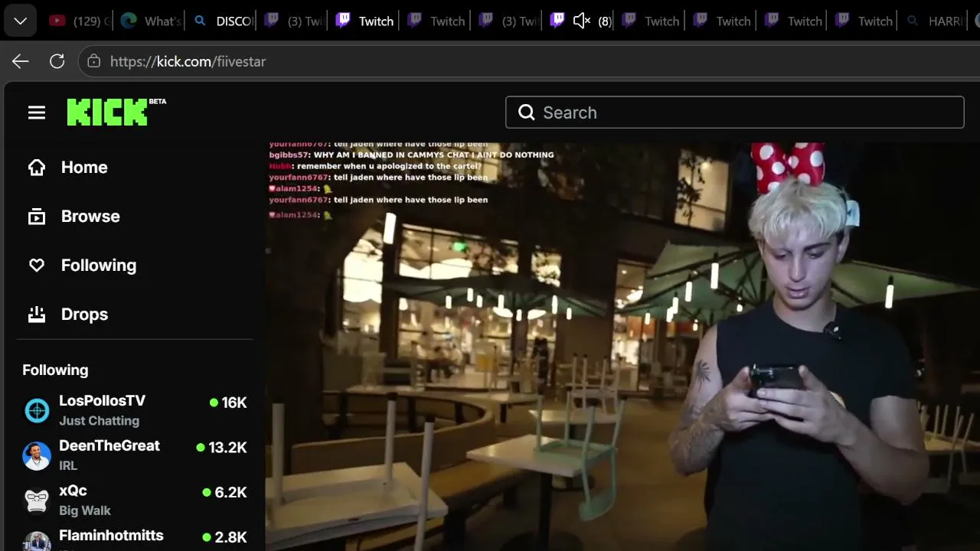Focus the address bar showing kick.com/fiivestar

[x=528, y=61]
